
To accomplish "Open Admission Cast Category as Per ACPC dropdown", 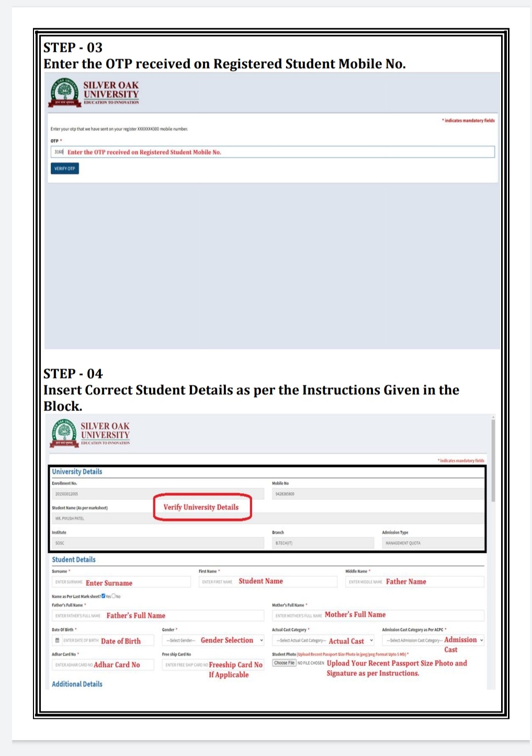I will 433,640.
